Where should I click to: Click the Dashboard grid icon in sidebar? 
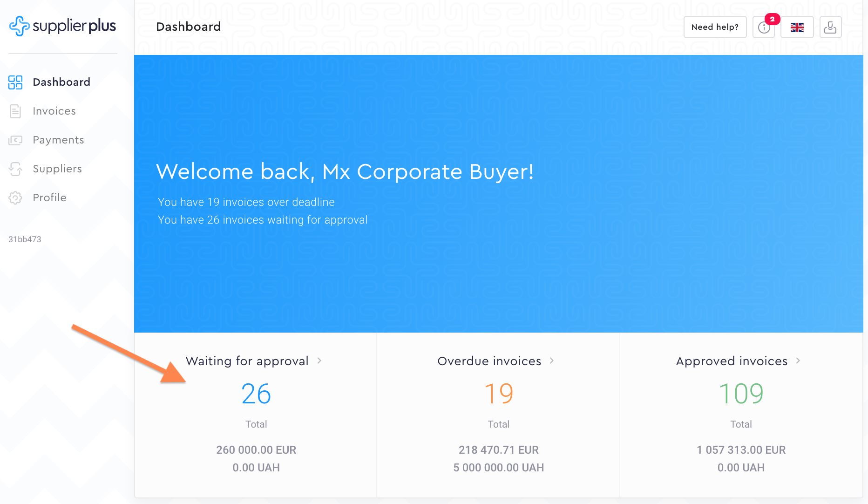pos(15,82)
